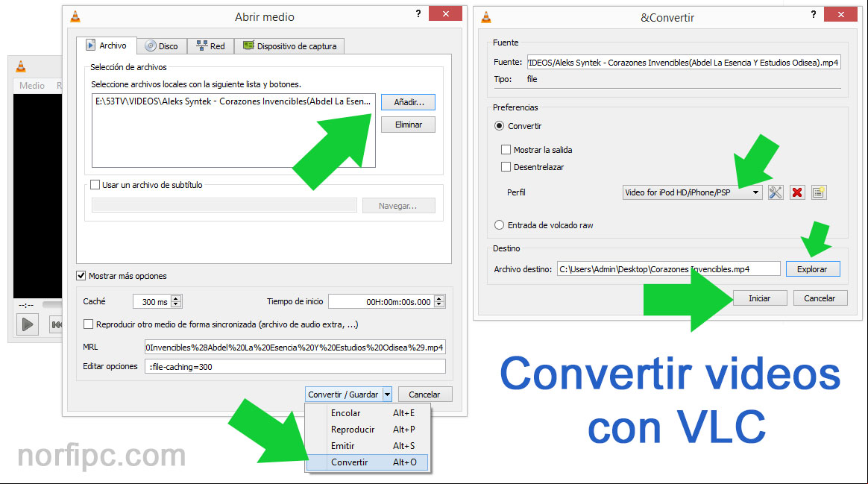The height and width of the screenshot is (484, 868).
Task: Close the Abrir medio dialog
Action: 446,14
